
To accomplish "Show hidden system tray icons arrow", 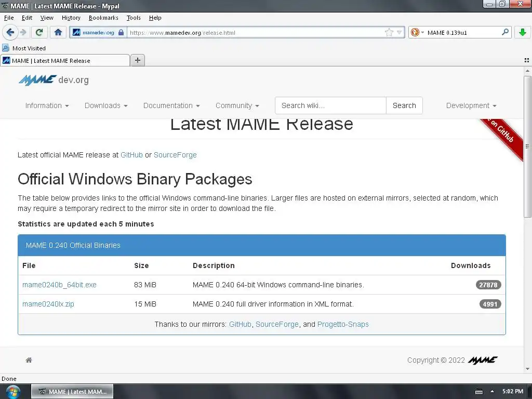I will [x=492, y=391].
